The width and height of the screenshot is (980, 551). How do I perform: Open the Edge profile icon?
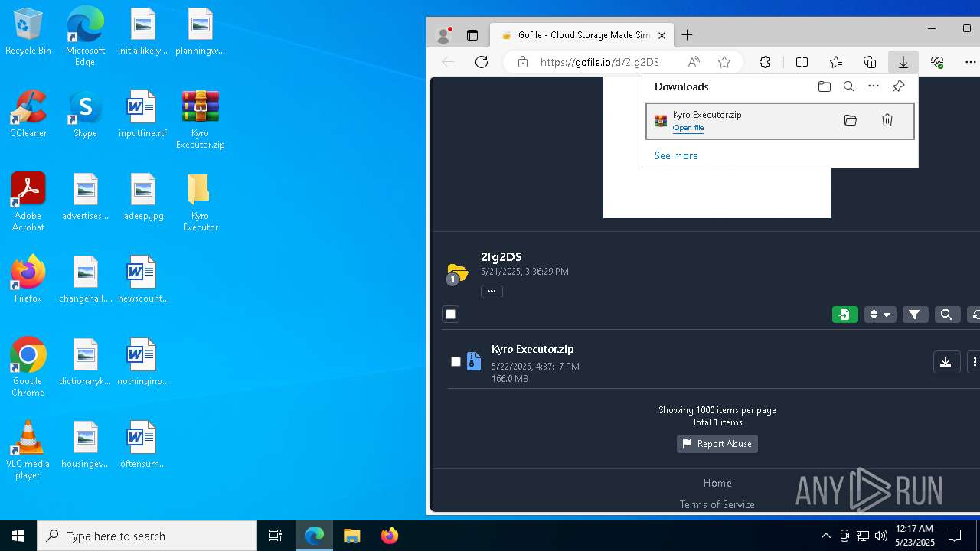click(444, 35)
